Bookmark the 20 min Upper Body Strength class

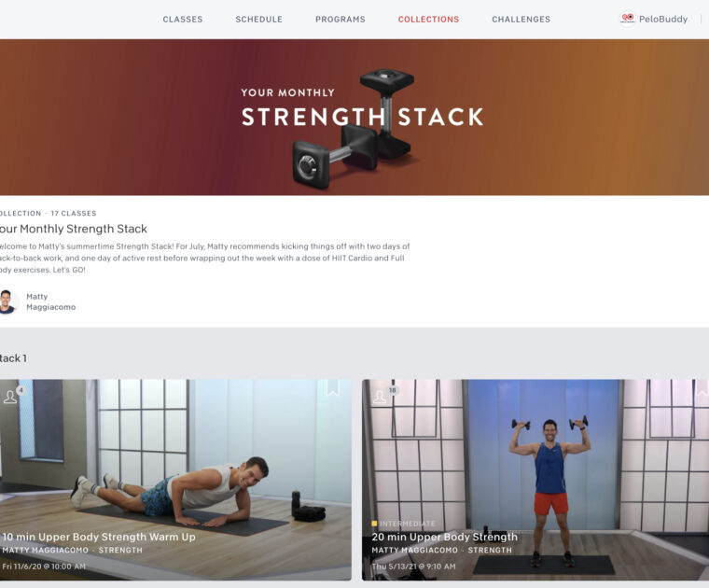[x=702, y=387]
